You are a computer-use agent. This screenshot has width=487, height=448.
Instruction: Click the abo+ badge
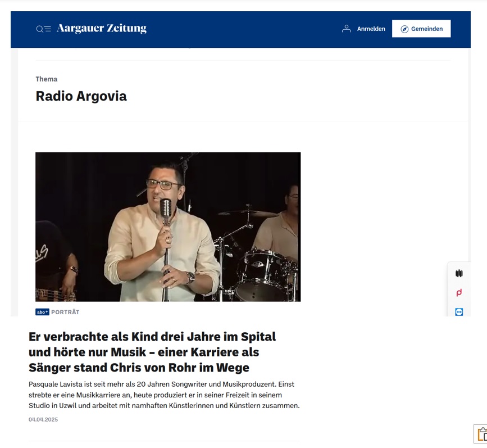pyautogui.click(x=42, y=312)
